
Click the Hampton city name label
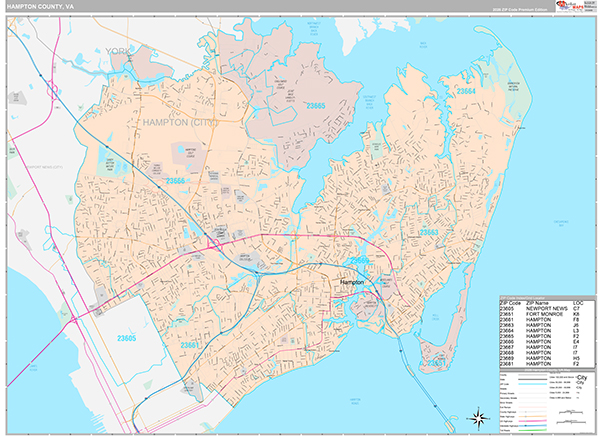coord(352,283)
